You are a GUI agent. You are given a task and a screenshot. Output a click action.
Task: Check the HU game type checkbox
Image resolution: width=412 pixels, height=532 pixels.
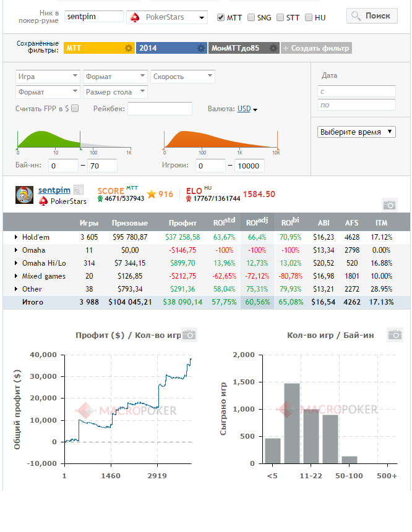tap(309, 17)
